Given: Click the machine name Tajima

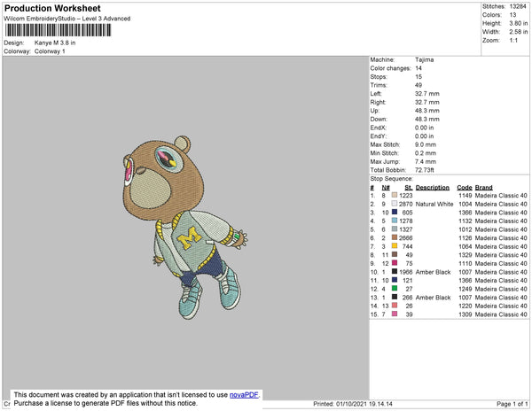Looking at the screenshot, I should (424, 59).
